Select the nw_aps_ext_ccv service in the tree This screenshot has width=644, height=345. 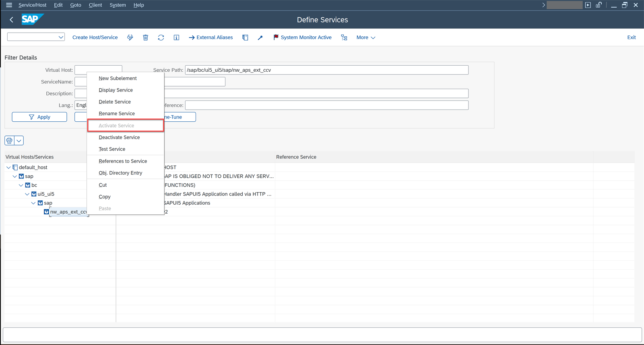68,212
